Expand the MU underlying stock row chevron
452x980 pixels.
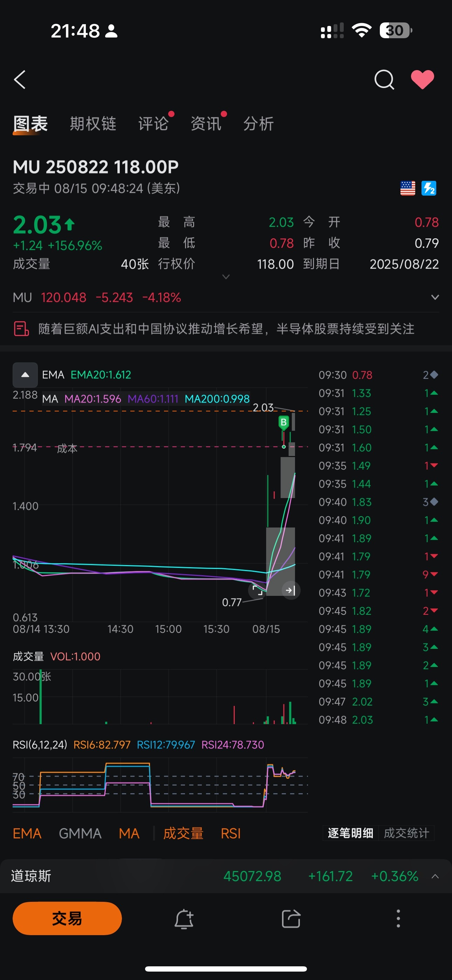435,297
